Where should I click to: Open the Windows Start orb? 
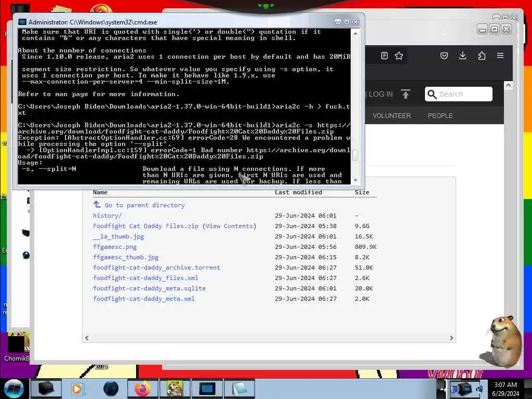tap(14, 389)
